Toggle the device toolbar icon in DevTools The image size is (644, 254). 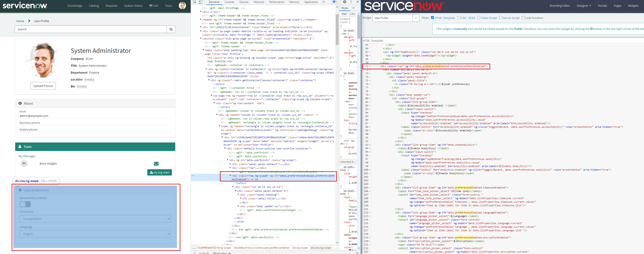click(x=200, y=2)
